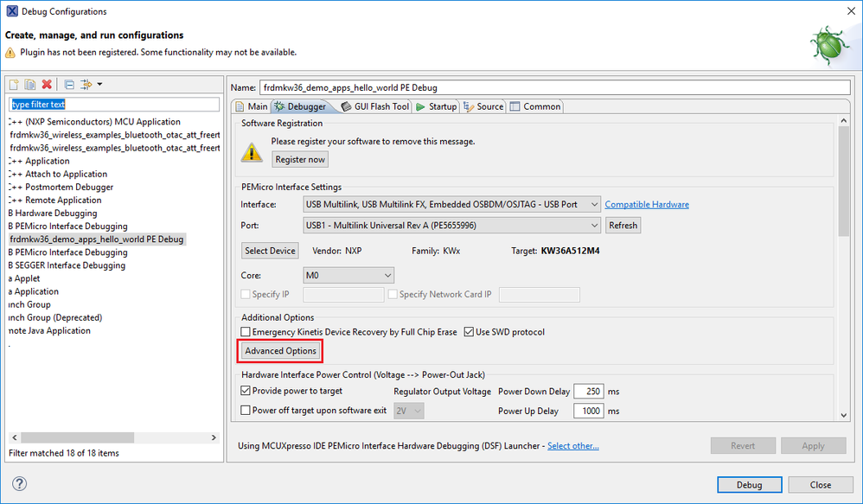Edit the configuration Name field
Screen dimensions: 863x504
tap(555, 87)
